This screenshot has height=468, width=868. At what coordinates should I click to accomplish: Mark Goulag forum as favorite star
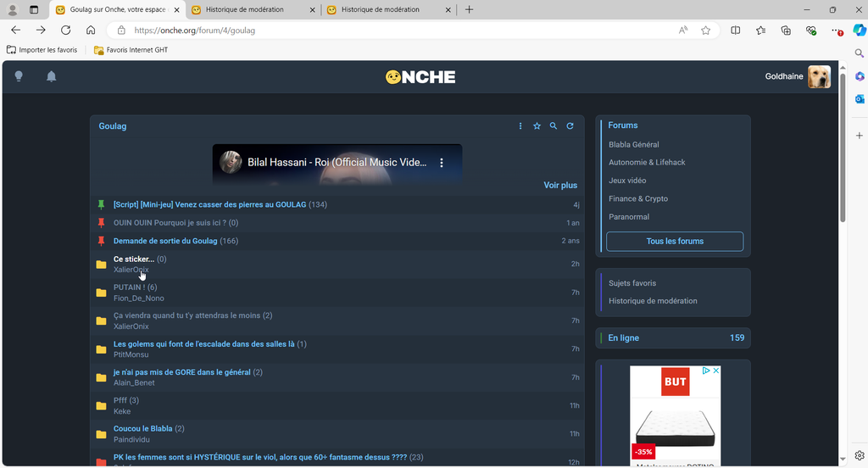537,126
